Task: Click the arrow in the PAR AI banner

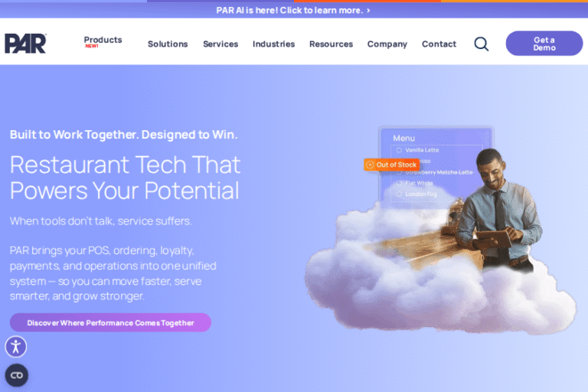Action: point(368,11)
